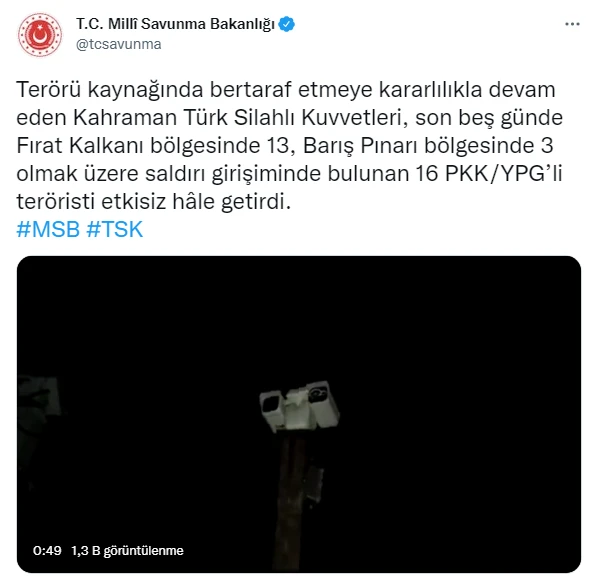The image size is (598, 579).
Task: Click the Ministry emblem profile avatar
Action: pyautogui.click(x=40, y=35)
